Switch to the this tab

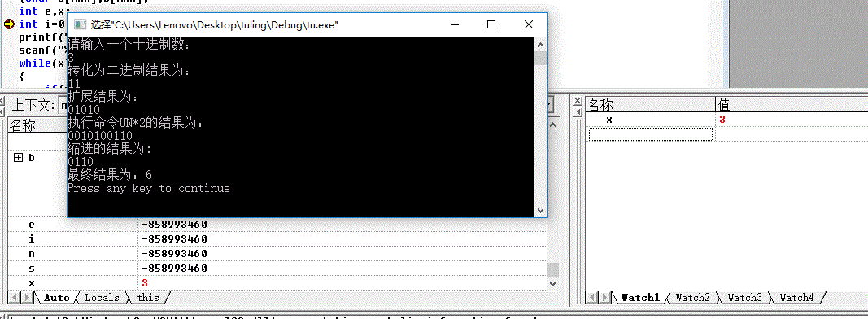point(148,297)
